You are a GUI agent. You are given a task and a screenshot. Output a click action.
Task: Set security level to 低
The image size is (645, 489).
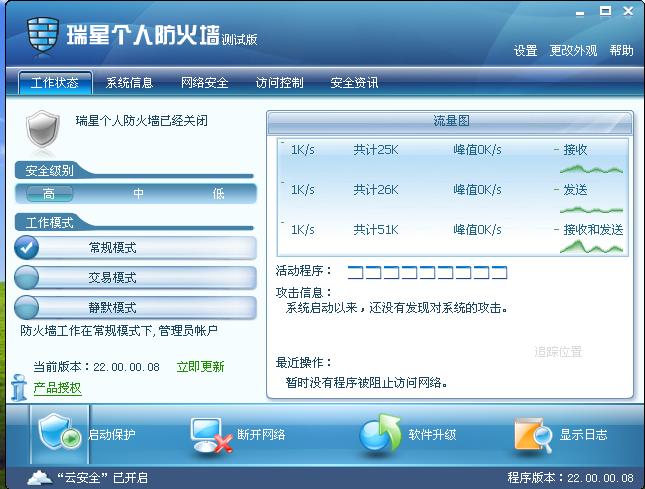coord(218,193)
